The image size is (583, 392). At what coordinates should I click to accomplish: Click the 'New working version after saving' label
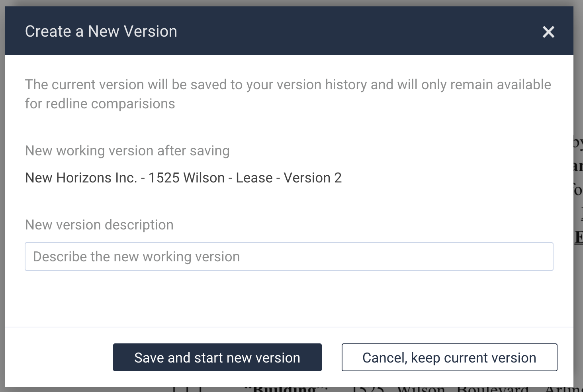tap(127, 151)
